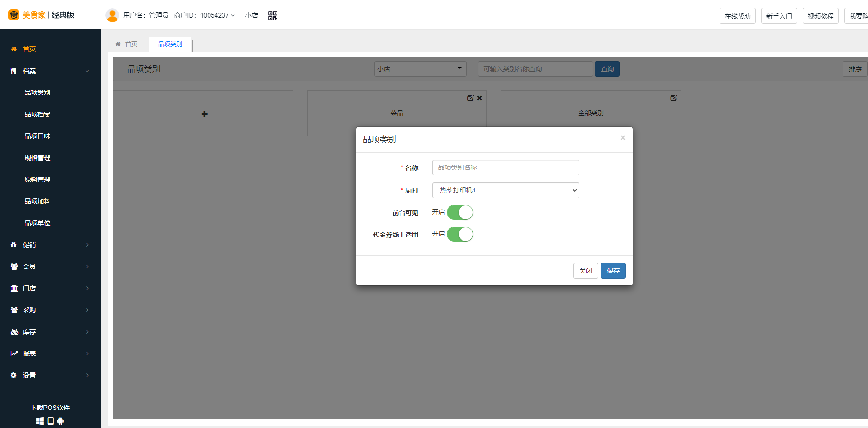Click edit icon on 全部类别 card
Screen dimensions: 868x428
pos(673,98)
